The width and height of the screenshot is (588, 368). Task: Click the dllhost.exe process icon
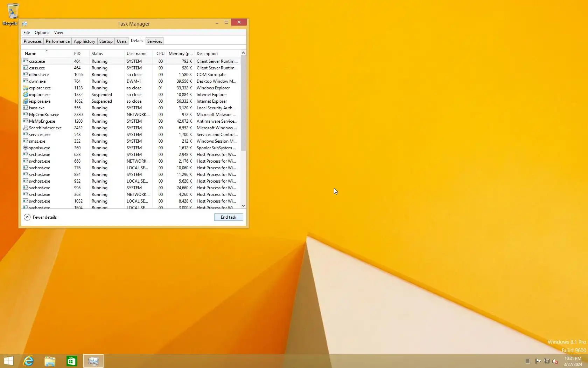coord(26,74)
